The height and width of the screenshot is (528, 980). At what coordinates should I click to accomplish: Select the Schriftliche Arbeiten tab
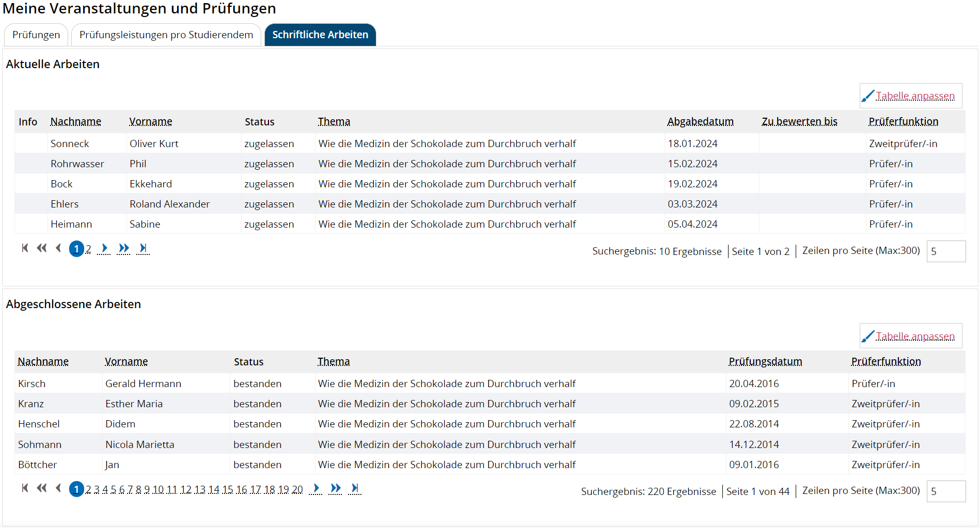(x=320, y=35)
